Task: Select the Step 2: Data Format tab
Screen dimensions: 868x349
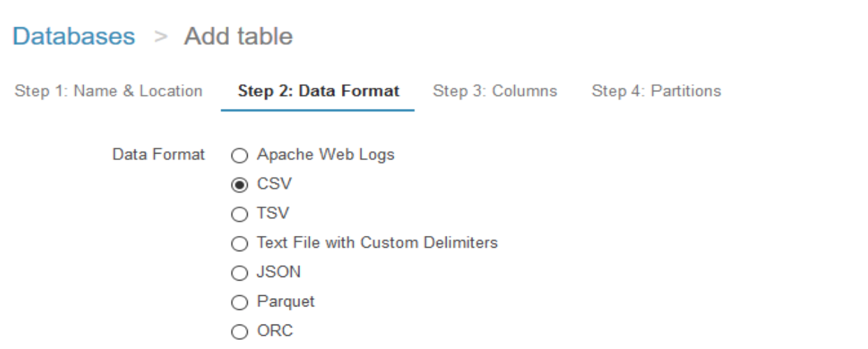Action: tap(318, 91)
